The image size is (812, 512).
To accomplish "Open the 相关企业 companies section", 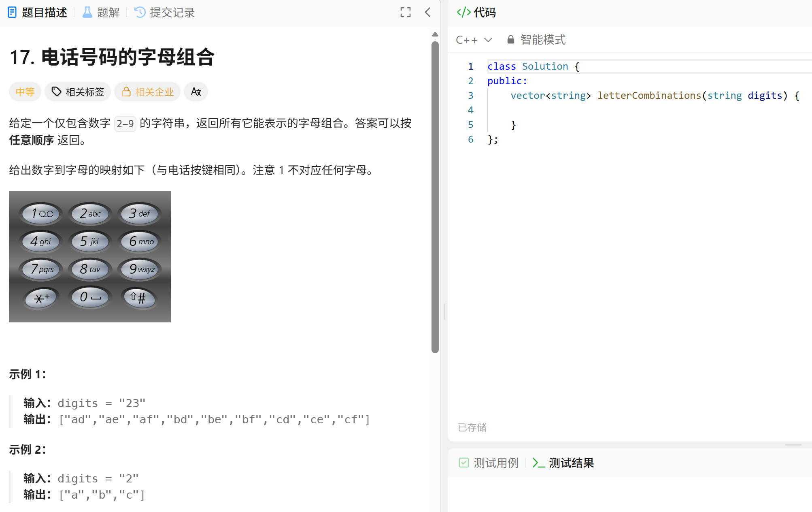I will point(147,92).
